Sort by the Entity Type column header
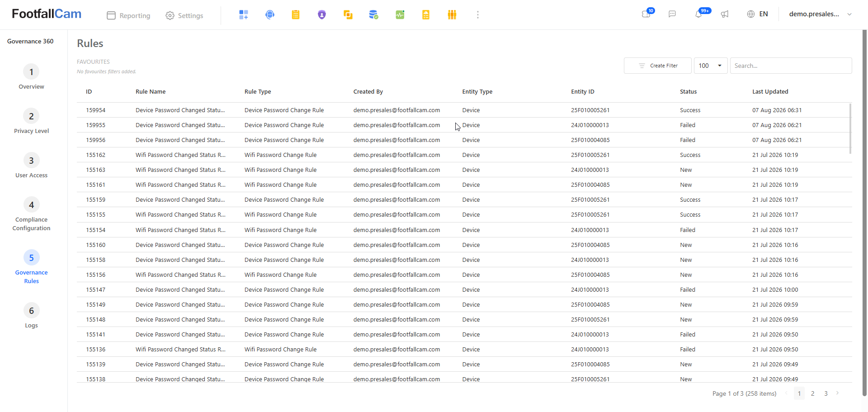Image resolution: width=868 pixels, height=412 pixels. [477, 92]
